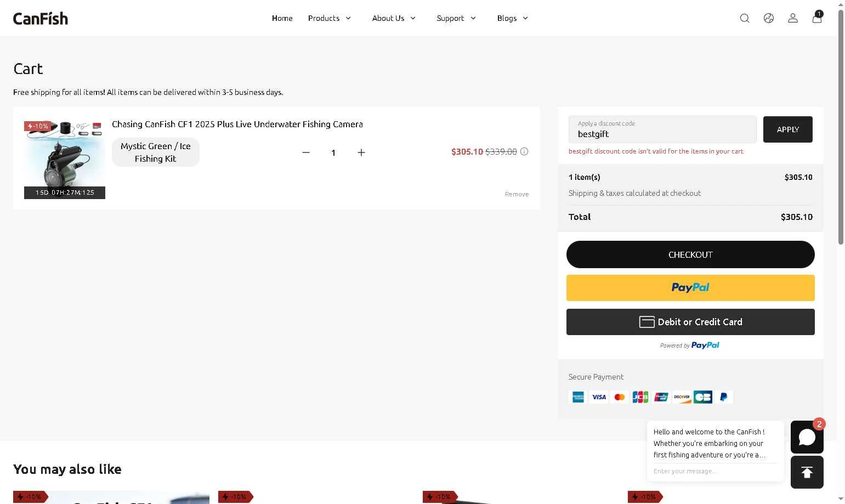Screen dimensions: 845x504
Task: Click the CanFish camera product thumbnail
Action: pyautogui.click(x=65, y=158)
